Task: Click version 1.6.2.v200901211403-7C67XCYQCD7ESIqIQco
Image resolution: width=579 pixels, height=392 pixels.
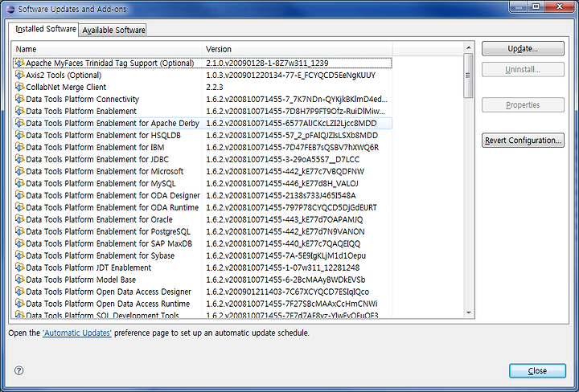Action: 287,292
